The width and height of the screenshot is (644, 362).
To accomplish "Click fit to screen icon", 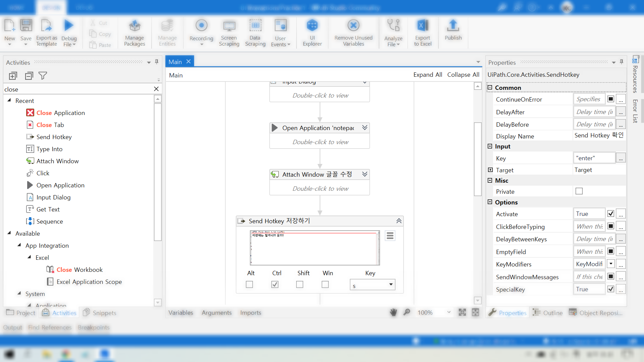I will [462, 312].
